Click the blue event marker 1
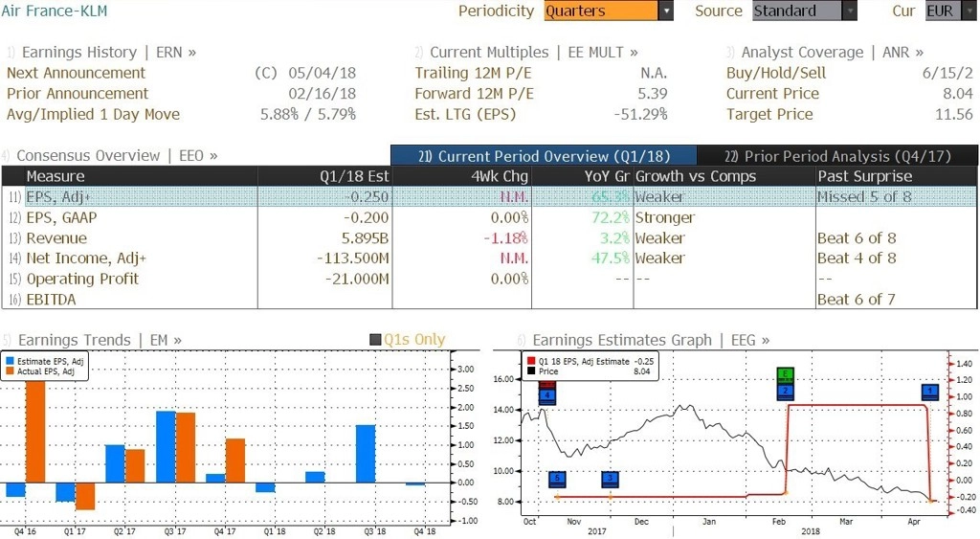 pos(930,393)
